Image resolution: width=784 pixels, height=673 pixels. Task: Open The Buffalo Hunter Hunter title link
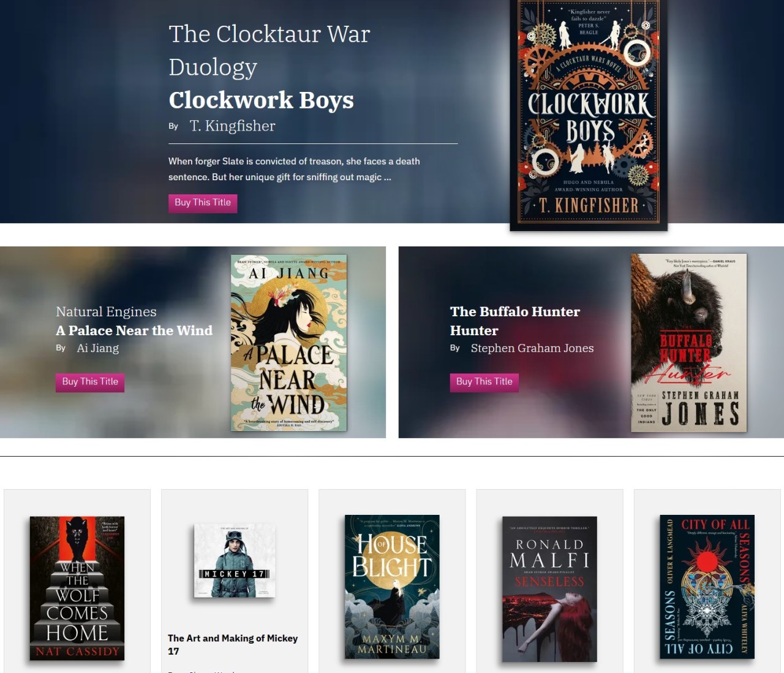click(515, 321)
